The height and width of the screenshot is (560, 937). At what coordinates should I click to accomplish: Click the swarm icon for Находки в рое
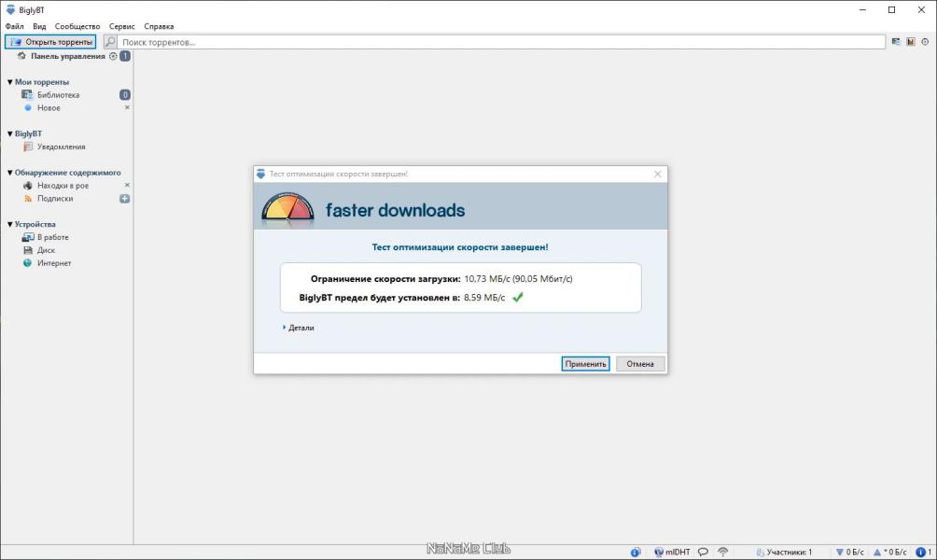pos(27,186)
